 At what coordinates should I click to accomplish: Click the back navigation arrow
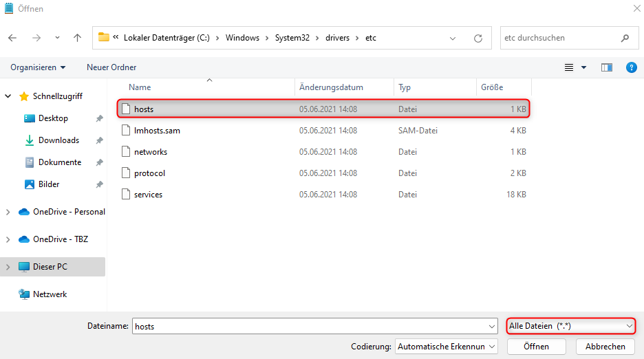coord(13,38)
